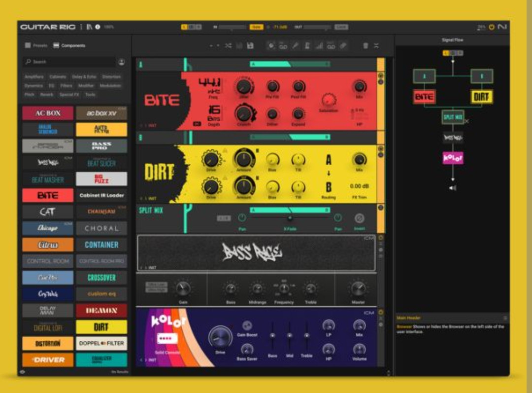Select the Components tab in the browser

tap(69, 46)
